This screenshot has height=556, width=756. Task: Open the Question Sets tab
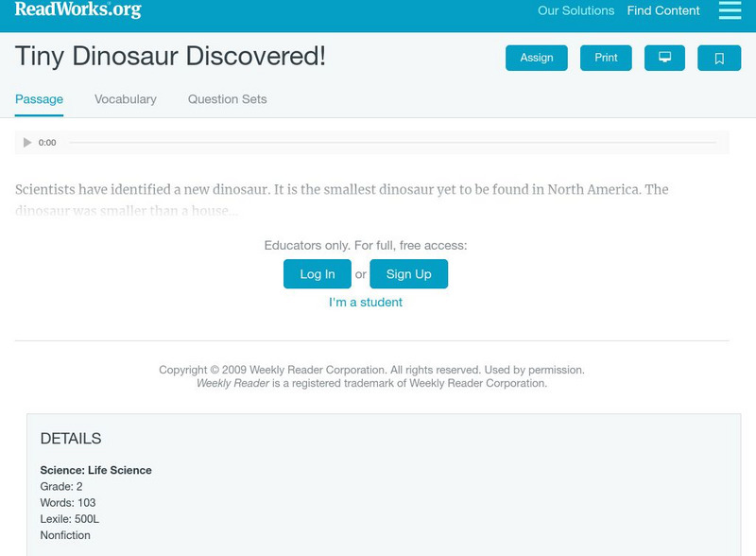pyautogui.click(x=225, y=98)
